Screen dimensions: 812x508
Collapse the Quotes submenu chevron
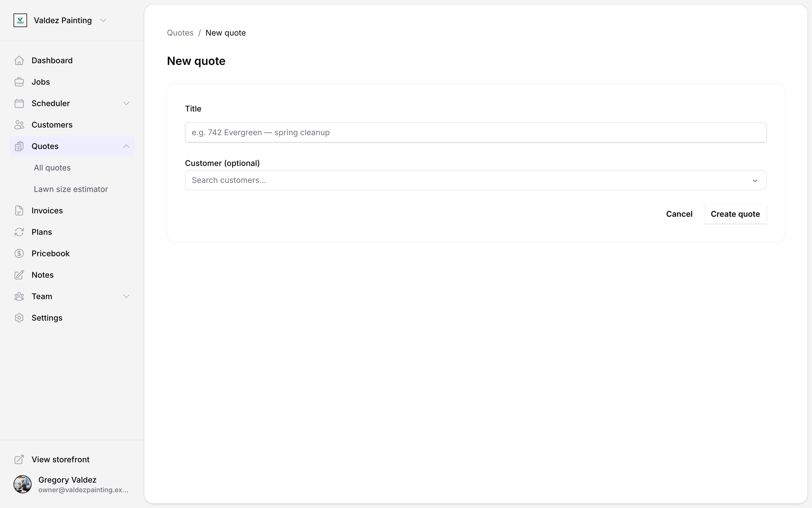pos(126,146)
